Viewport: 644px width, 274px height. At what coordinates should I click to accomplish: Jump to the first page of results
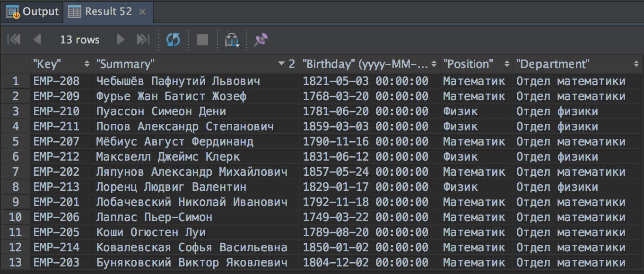point(13,40)
